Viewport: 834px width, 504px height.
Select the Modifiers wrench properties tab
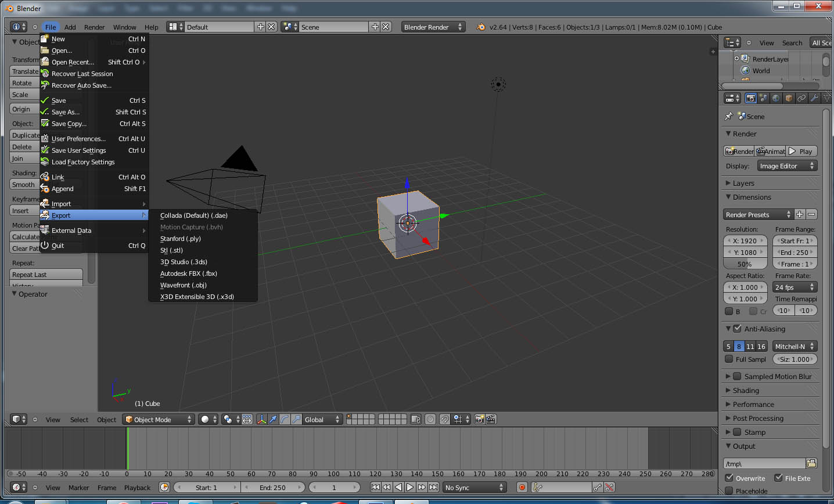814,98
